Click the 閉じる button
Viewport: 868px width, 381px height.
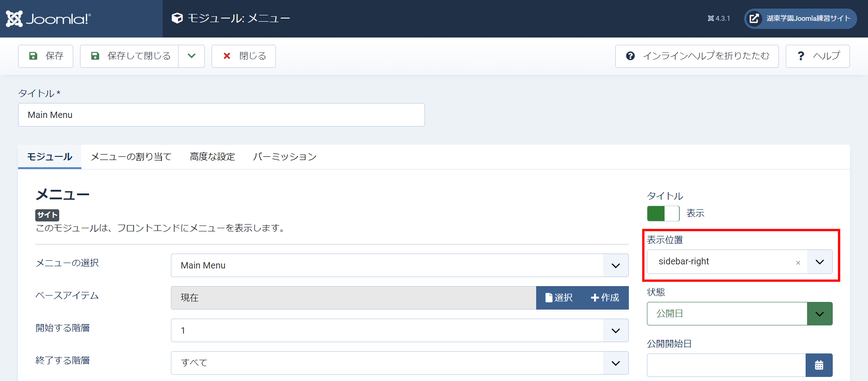[x=244, y=56]
